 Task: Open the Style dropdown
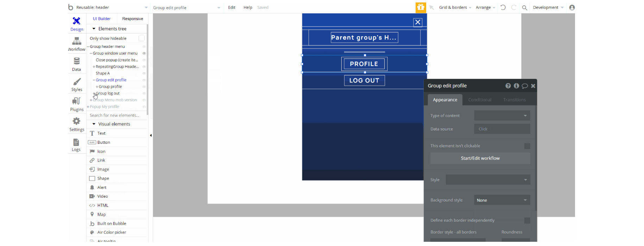coord(488,180)
